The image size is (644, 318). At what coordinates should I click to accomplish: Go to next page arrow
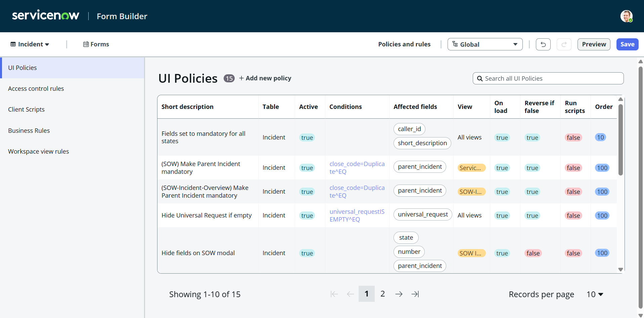click(x=399, y=294)
